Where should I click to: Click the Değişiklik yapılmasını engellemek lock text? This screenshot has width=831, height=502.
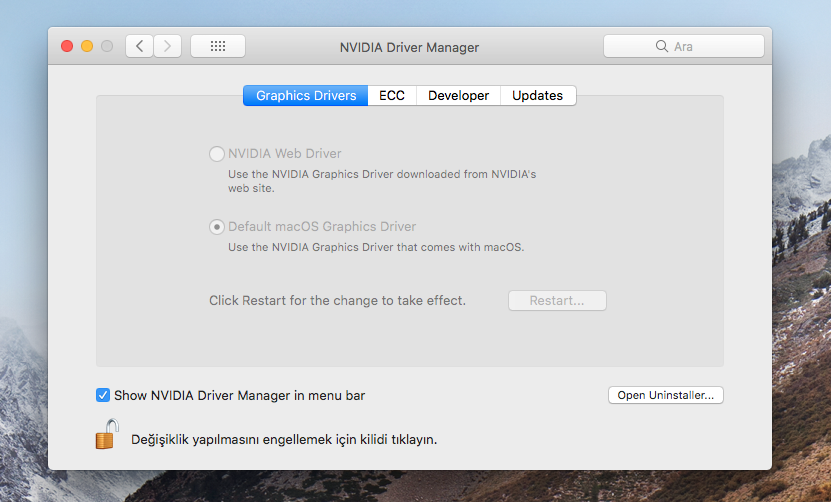coord(284,439)
